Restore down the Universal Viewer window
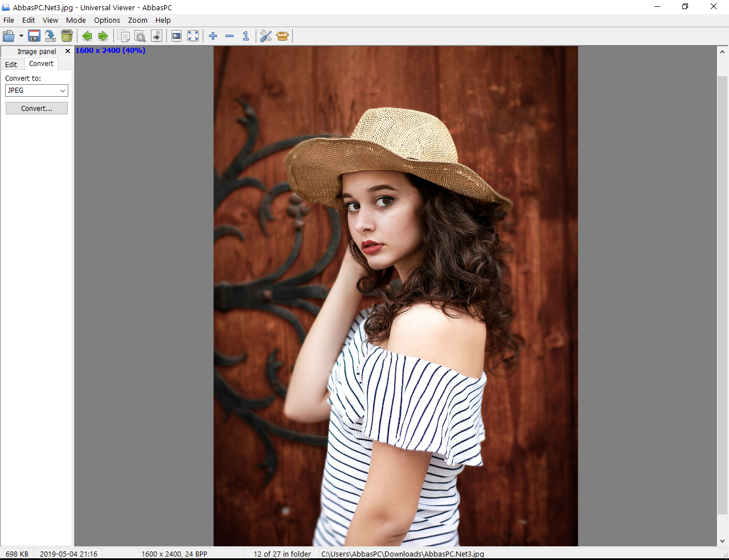 tap(685, 7)
